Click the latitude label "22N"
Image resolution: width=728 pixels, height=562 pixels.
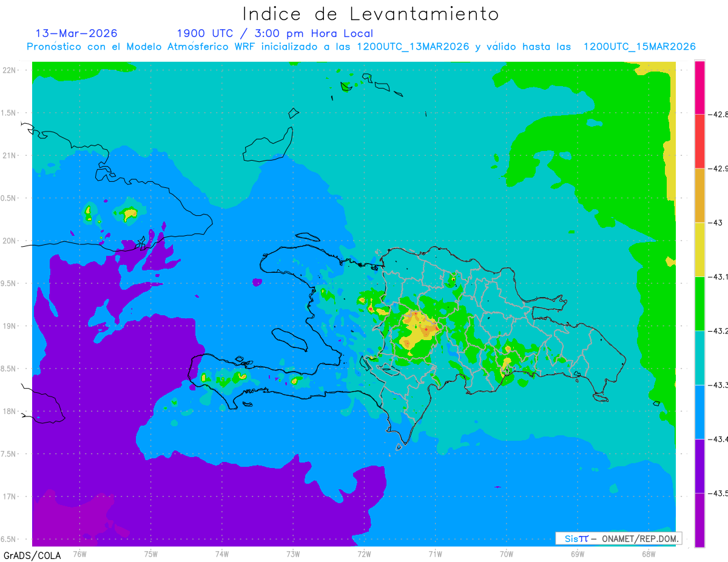[10, 70]
